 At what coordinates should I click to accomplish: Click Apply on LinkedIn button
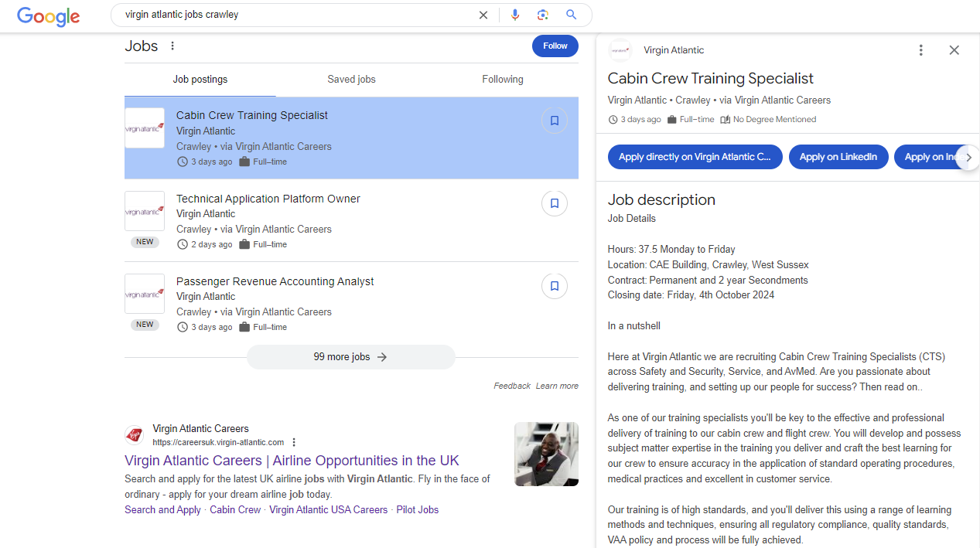(x=838, y=157)
